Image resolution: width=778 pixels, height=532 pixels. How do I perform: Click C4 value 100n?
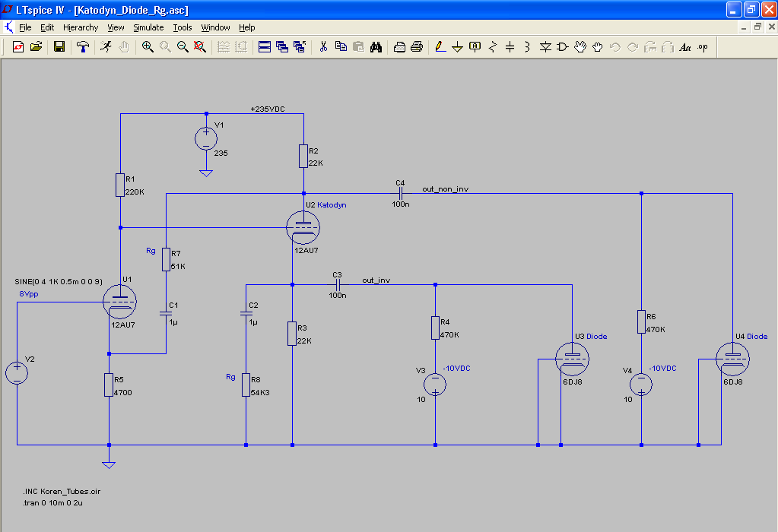pos(401,204)
